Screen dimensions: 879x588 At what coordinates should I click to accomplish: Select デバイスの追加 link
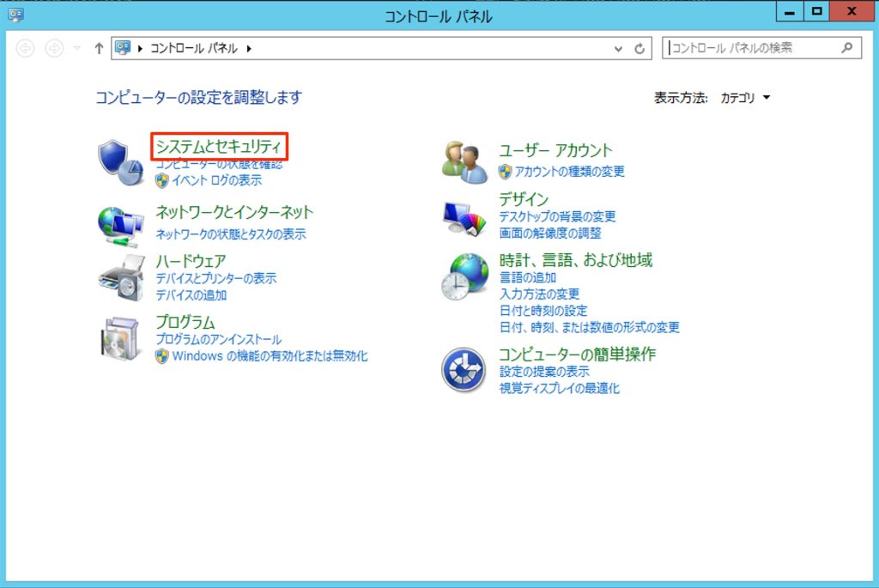click(x=191, y=294)
